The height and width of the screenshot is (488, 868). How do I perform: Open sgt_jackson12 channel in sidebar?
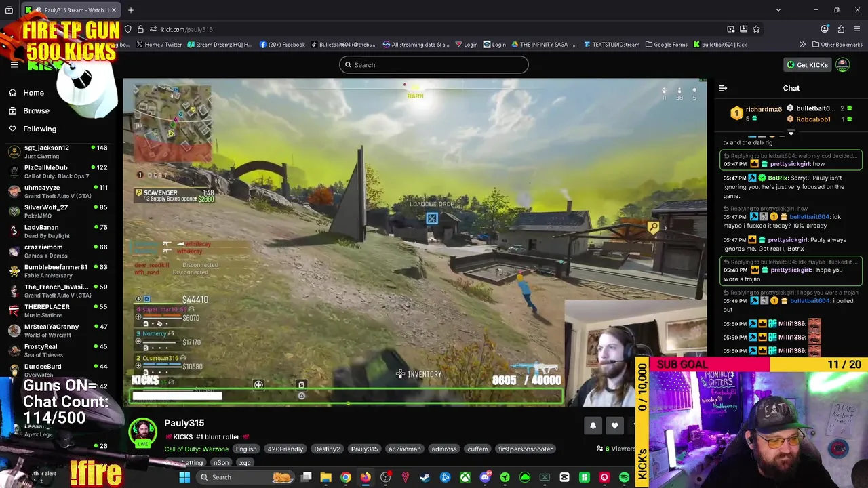point(58,151)
